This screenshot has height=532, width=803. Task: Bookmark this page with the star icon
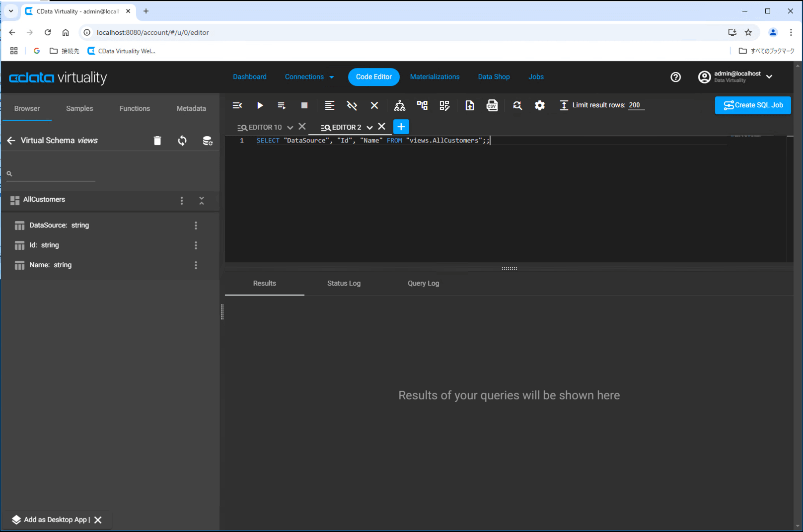click(x=748, y=32)
